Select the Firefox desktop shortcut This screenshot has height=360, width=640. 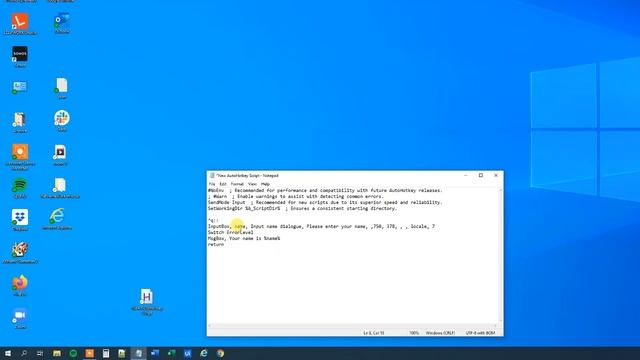pos(20,285)
